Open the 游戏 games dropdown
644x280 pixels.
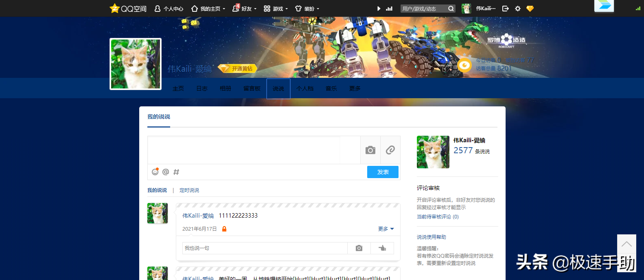[276, 9]
